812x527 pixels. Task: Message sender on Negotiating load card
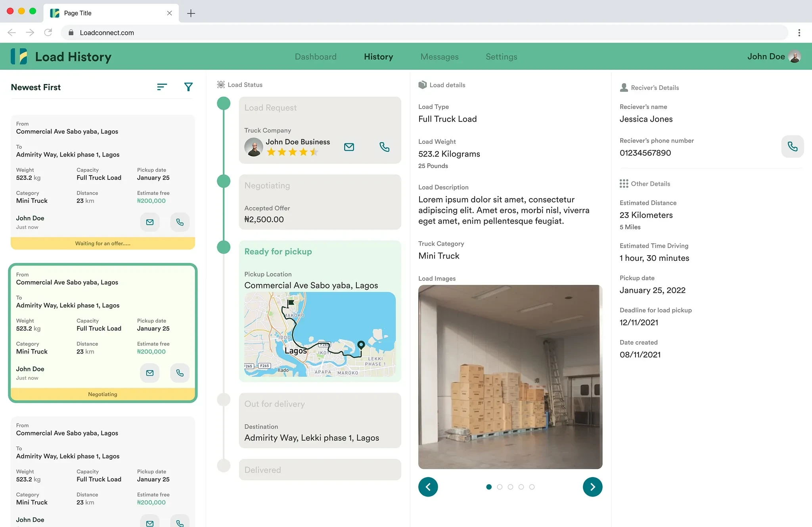click(x=150, y=373)
